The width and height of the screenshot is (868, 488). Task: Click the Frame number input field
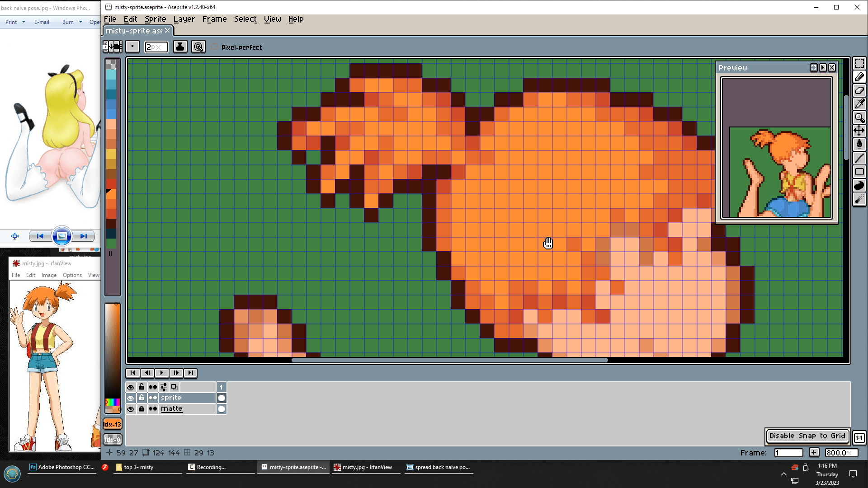tap(788, 453)
